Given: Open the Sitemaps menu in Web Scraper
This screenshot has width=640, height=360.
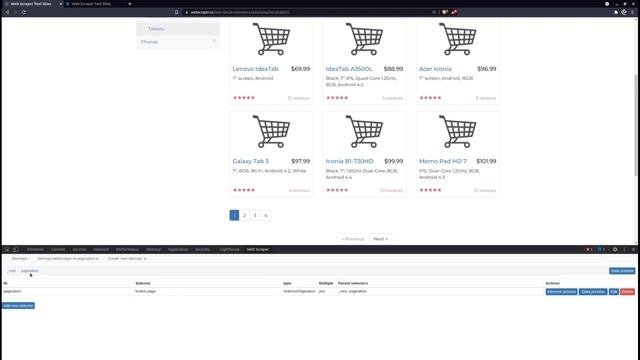Looking at the screenshot, I should click(x=19, y=259).
